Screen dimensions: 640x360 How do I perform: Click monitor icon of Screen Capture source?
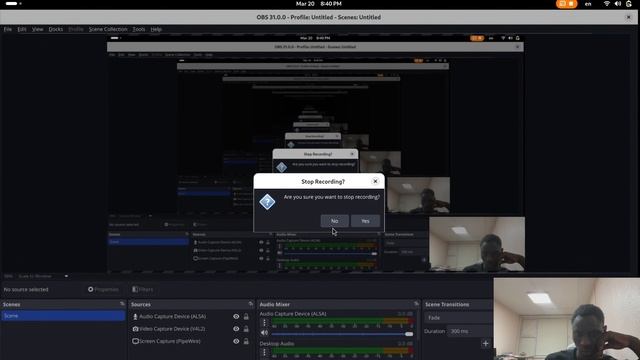point(135,341)
